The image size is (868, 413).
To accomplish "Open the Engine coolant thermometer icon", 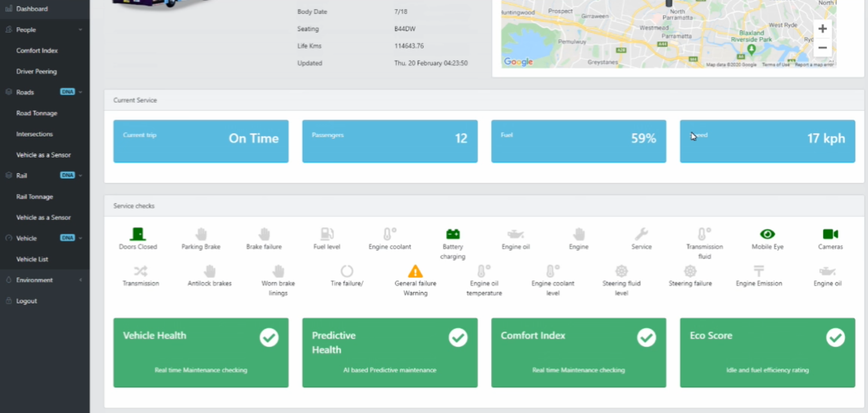I will (x=390, y=234).
